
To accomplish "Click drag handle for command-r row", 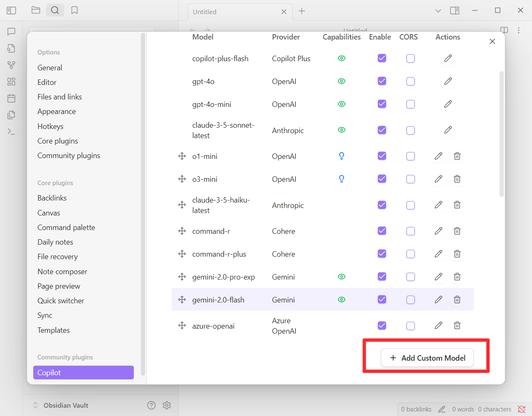I will tap(182, 231).
